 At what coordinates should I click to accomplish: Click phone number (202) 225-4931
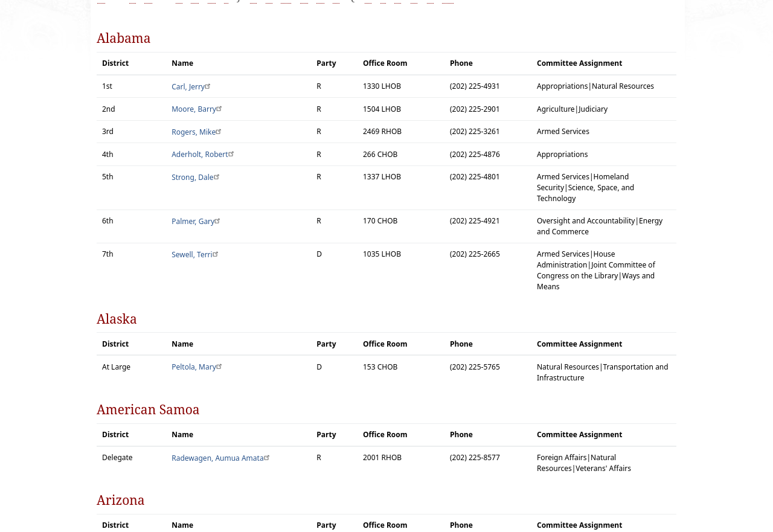[x=475, y=86]
